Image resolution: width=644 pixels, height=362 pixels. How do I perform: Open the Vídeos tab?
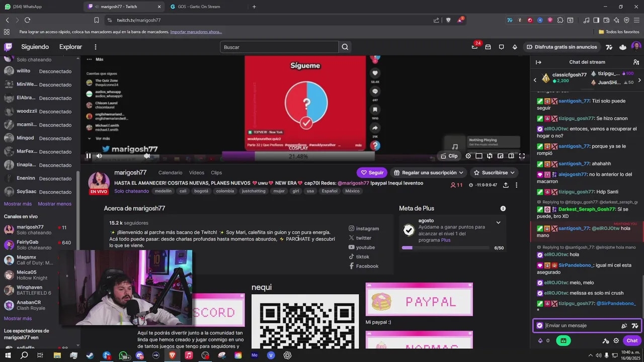(x=197, y=172)
